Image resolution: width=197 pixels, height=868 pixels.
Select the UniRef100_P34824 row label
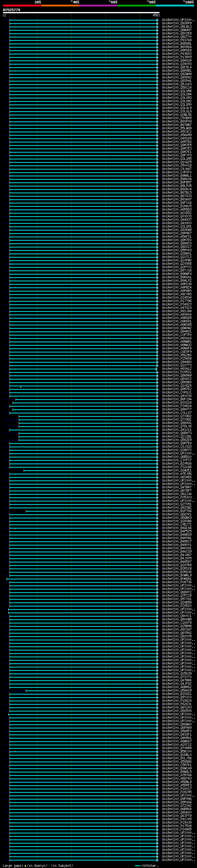point(177,406)
